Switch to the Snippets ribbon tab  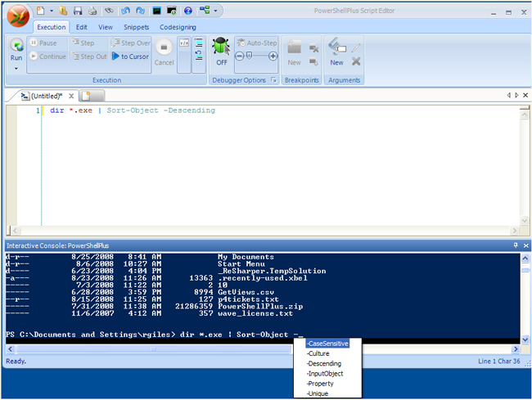136,27
